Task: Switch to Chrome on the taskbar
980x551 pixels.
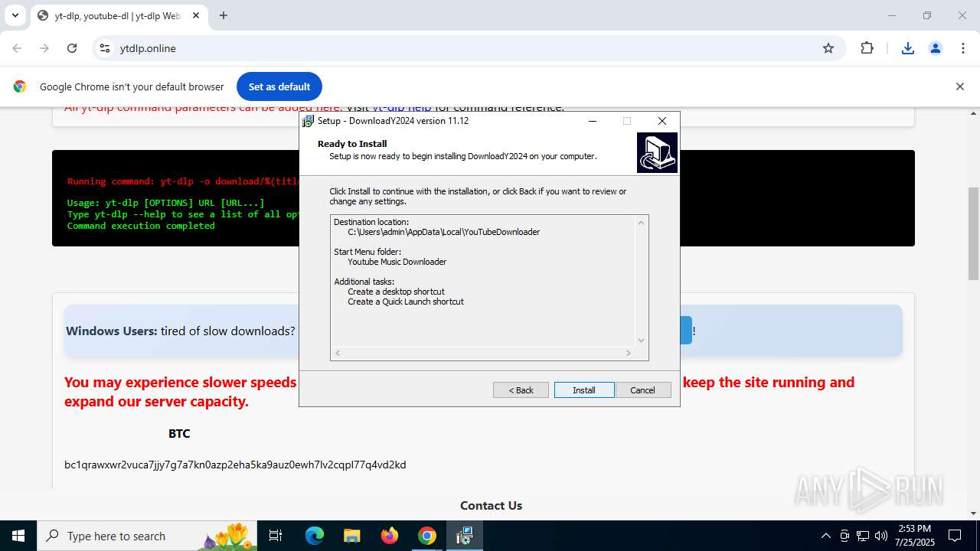Action: pos(427,536)
